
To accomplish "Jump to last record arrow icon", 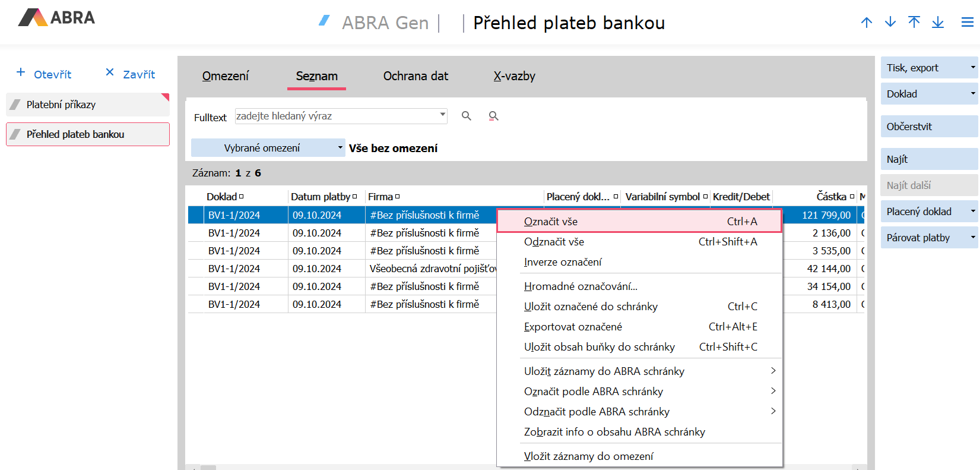I will pyautogui.click(x=938, y=23).
